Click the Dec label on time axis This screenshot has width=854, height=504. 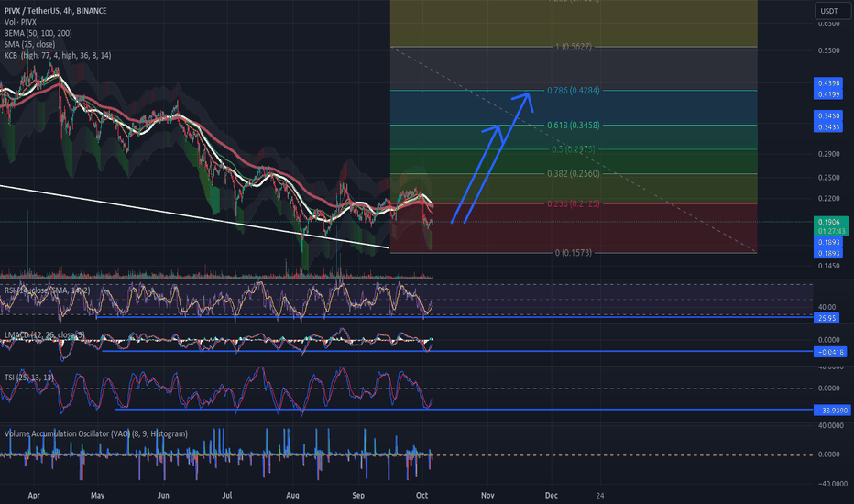[x=552, y=495]
